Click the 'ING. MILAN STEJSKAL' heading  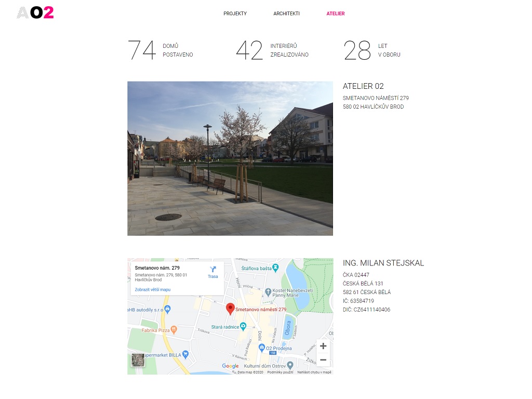coord(383,263)
